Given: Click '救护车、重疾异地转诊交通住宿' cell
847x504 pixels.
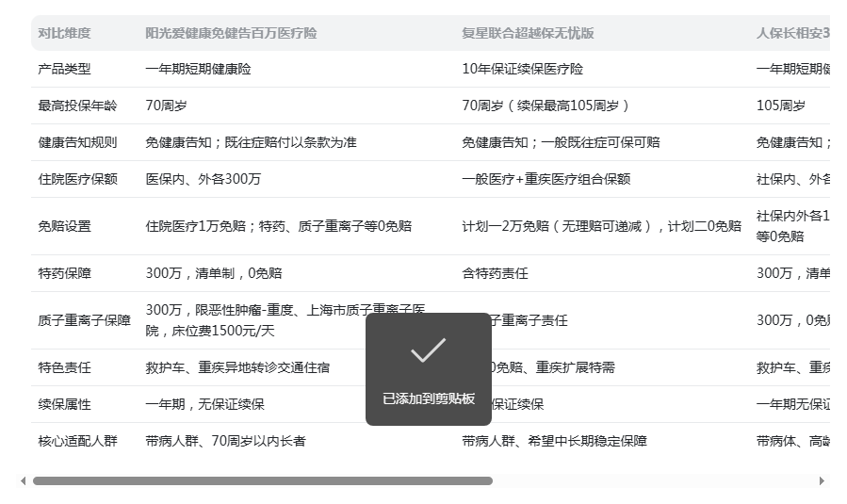Looking at the screenshot, I should point(237,367).
